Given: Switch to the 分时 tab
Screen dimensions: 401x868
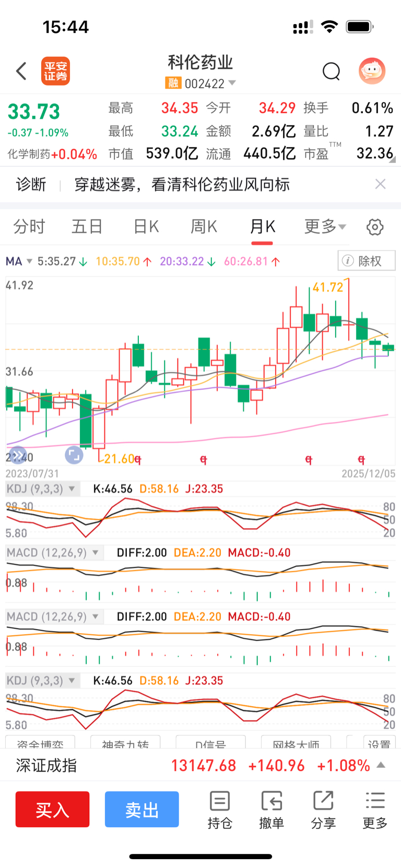Looking at the screenshot, I should 29,227.
